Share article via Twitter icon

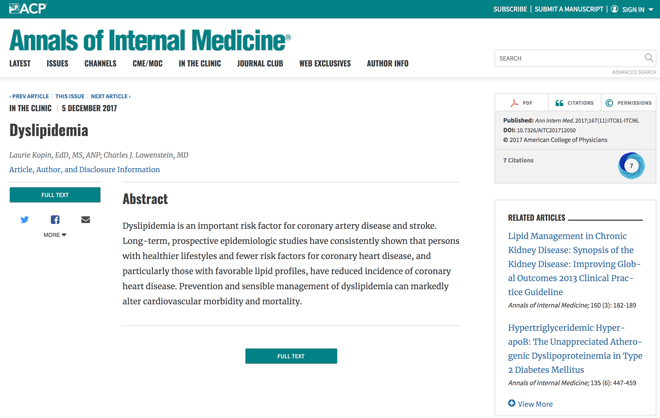coord(24,219)
